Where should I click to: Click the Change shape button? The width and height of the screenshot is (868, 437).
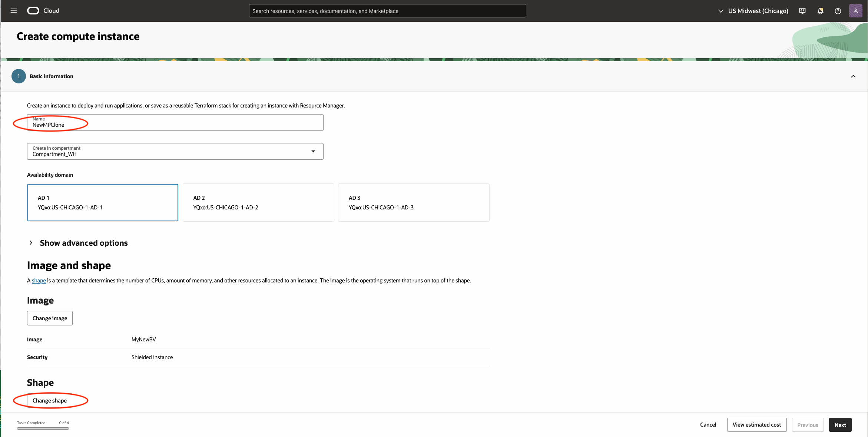(49, 400)
